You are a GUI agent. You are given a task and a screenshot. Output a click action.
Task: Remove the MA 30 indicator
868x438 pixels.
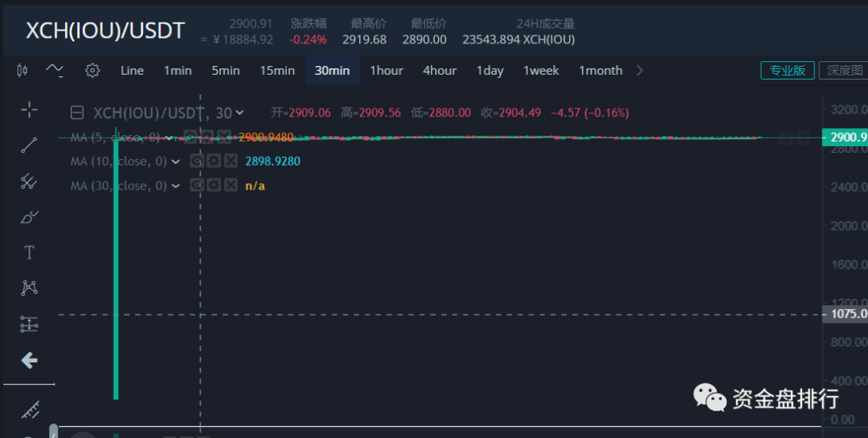coord(231,186)
